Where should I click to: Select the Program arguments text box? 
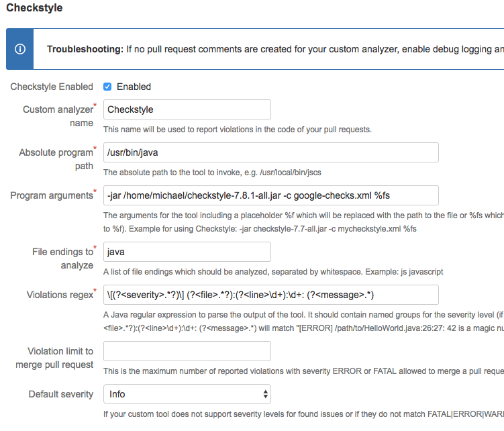click(x=270, y=195)
